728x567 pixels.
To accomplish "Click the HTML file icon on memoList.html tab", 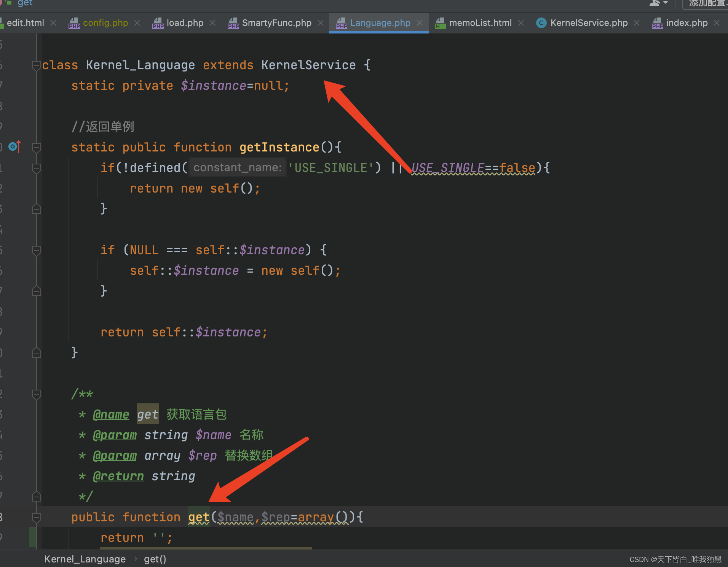I will 440,23.
